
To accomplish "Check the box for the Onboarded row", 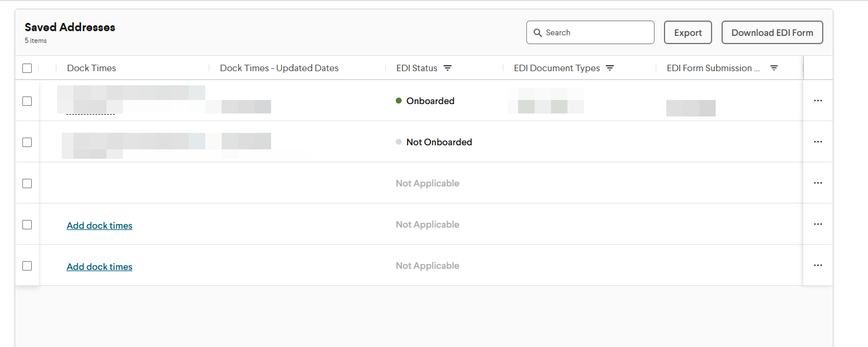I will point(27,101).
